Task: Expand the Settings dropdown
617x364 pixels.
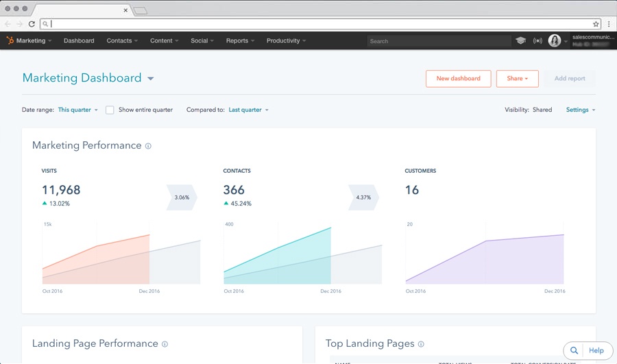Action: point(581,110)
